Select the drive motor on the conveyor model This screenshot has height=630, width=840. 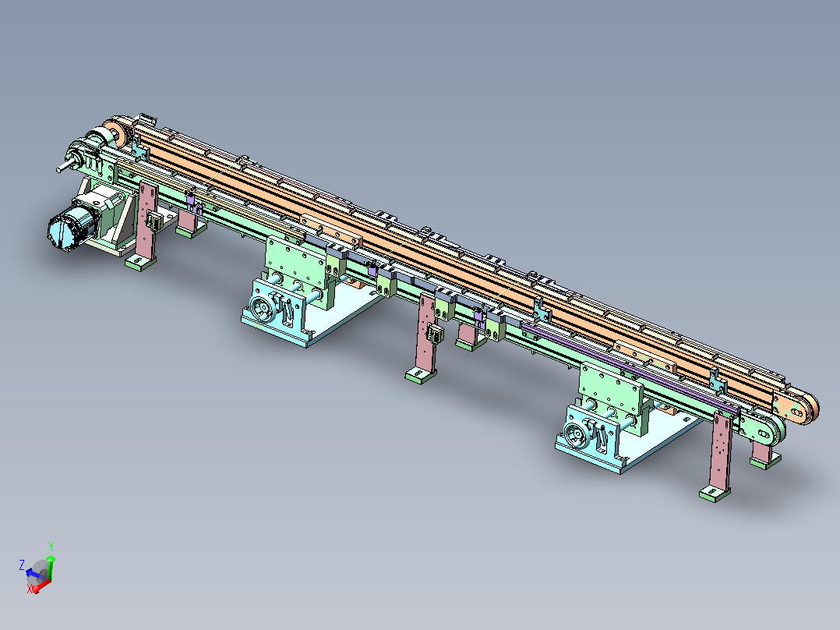(74, 228)
